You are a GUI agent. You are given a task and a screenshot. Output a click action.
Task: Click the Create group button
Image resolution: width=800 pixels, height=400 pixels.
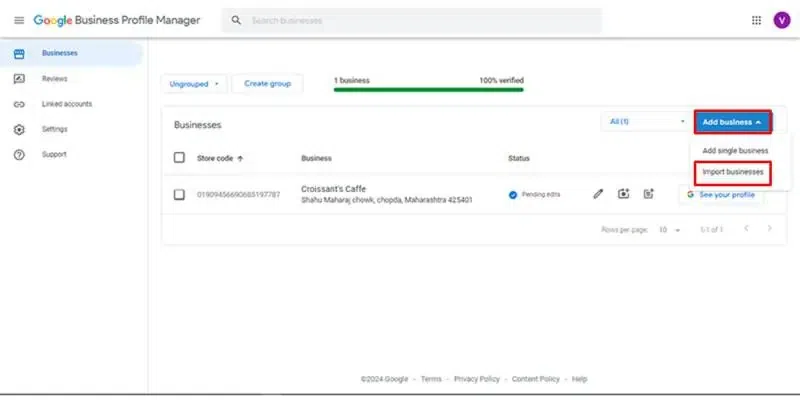tap(267, 84)
